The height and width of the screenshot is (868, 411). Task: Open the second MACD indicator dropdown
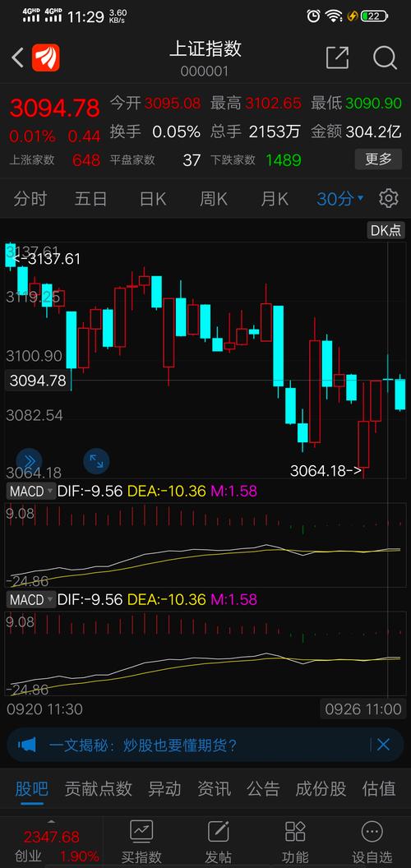click(x=31, y=599)
